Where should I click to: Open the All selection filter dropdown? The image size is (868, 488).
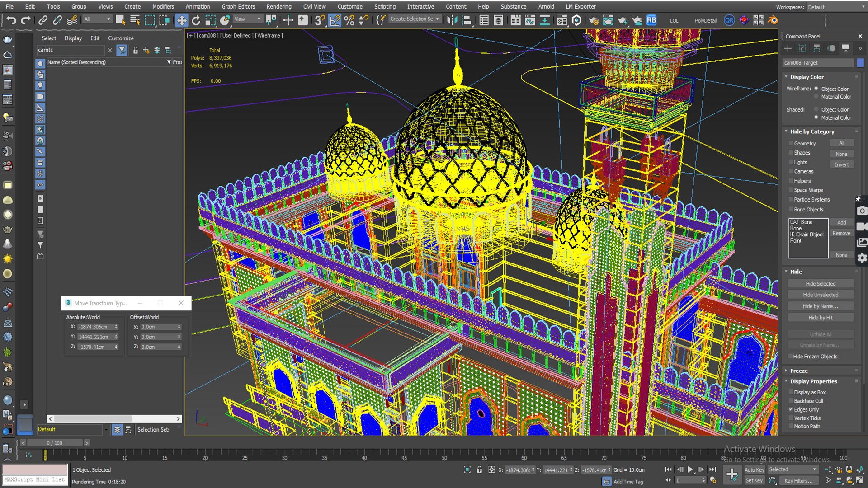97,19
